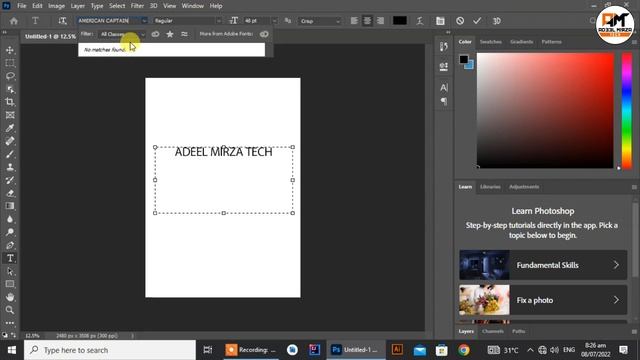The width and height of the screenshot is (640, 360).
Task: Select the Rectangle shape tool
Action: (10, 284)
